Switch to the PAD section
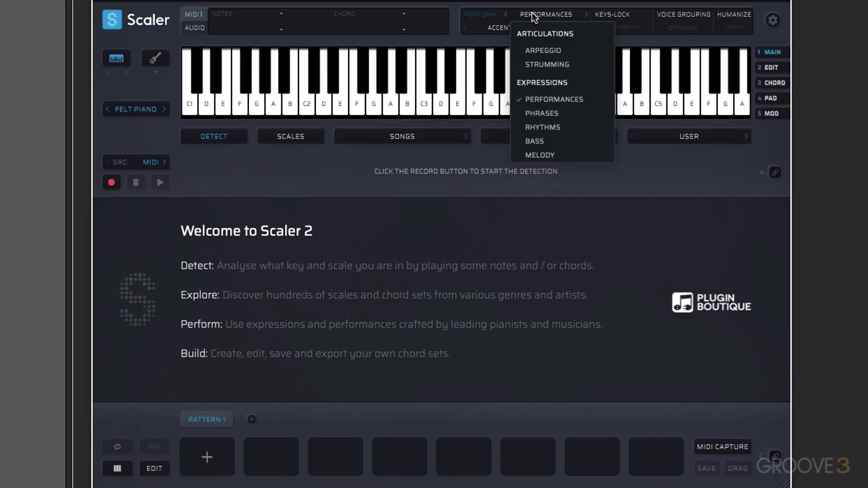The width and height of the screenshot is (868, 488). [771, 98]
